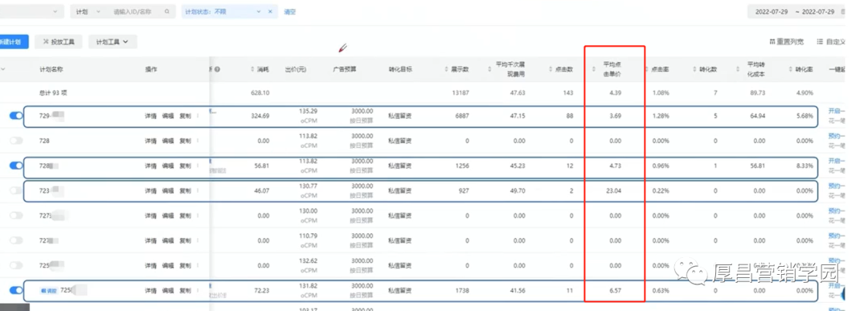Click the 转化目标 column header
Screen dimensions: 868x311
click(400, 69)
